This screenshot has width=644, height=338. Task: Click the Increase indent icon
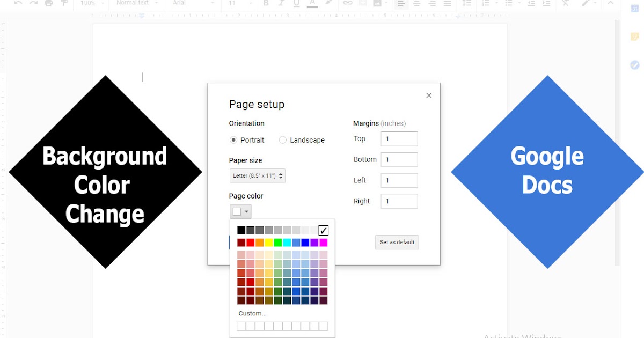[546, 3]
